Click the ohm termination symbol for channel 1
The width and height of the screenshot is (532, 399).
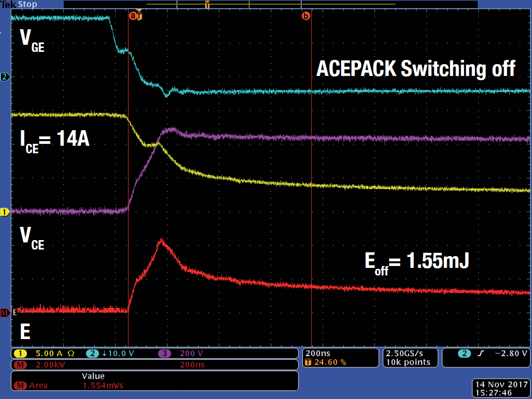(71, 354)
